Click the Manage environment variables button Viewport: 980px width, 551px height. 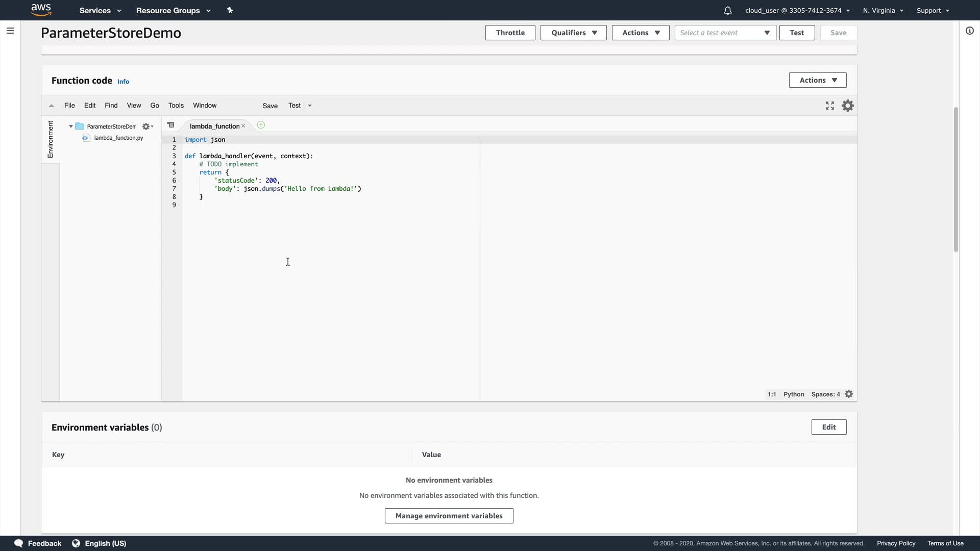pyautogui.click(x=449, y=516)
